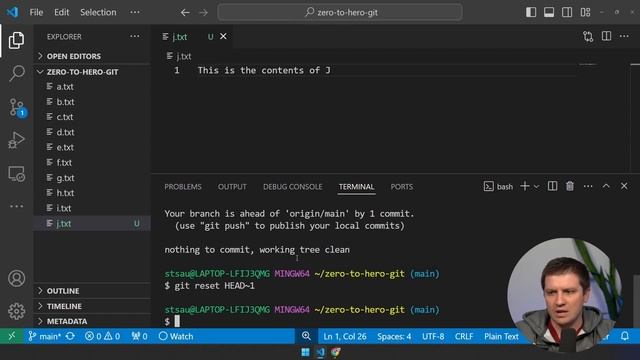Change CRLF end of line setting

pos(464,336)
